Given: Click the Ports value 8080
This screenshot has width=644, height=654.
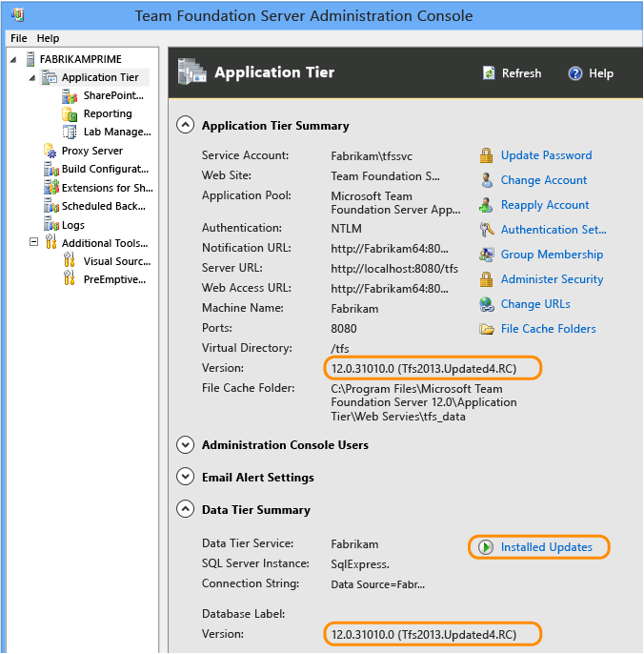Looking at the screenshot, I should (344, 329).
